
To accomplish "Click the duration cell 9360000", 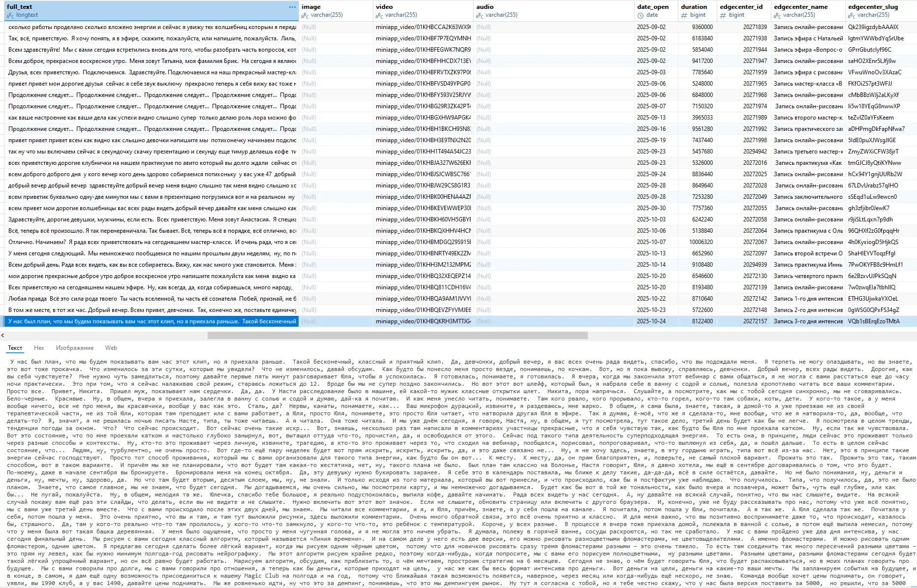I will (x=697, y=27).
